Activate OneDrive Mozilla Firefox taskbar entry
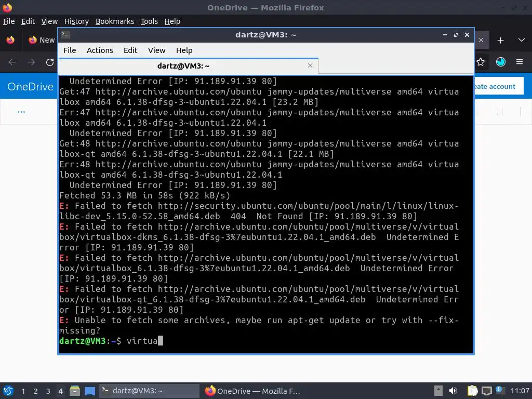This screenshot has height=399, width=532. click(x=253, y=391)
